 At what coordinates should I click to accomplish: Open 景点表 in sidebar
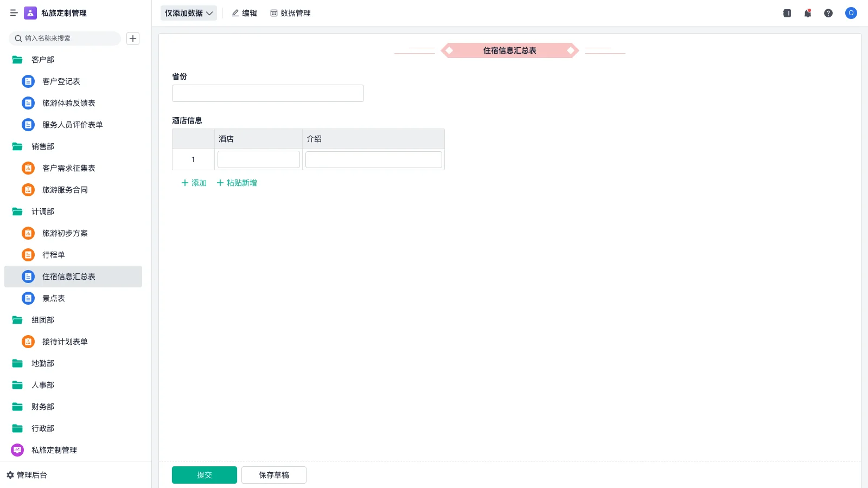pyautogui.click(x=73, y=298)
